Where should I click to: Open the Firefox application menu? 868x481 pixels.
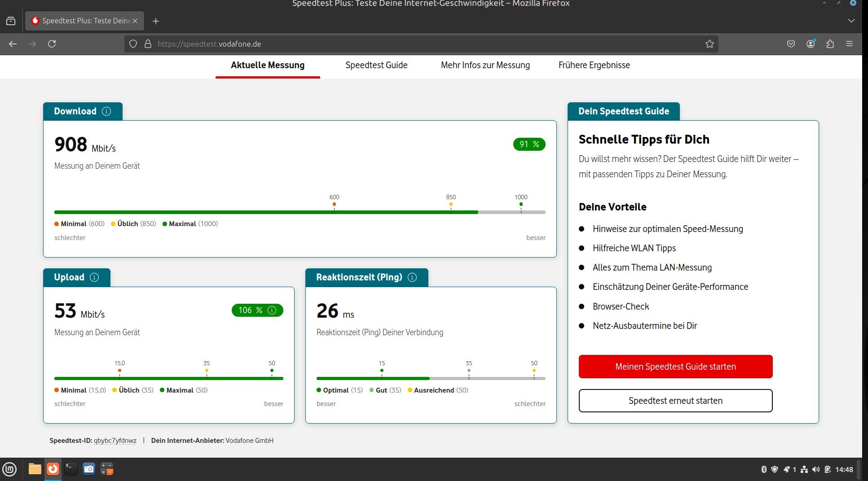click(849, 44)
